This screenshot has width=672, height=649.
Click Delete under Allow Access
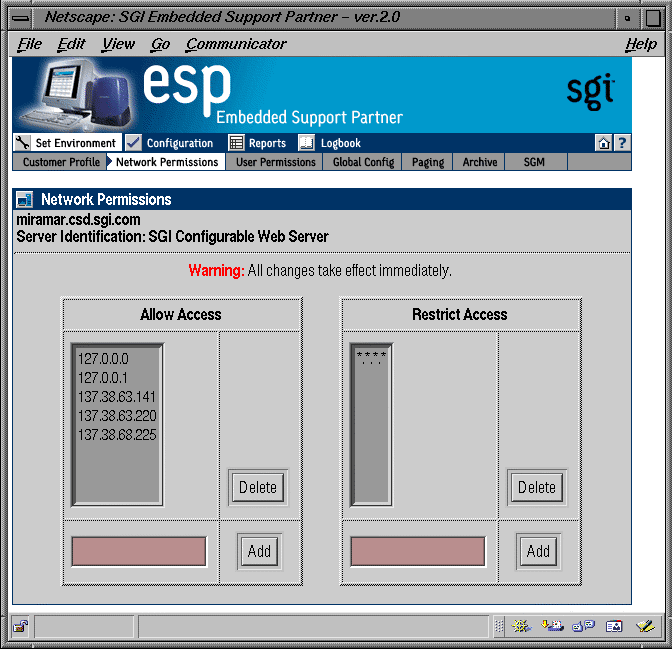[x=258, y=487]
